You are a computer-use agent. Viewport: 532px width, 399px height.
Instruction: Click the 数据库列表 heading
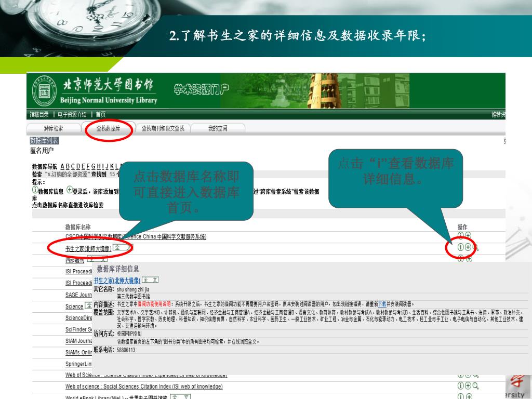coord(45,140)
